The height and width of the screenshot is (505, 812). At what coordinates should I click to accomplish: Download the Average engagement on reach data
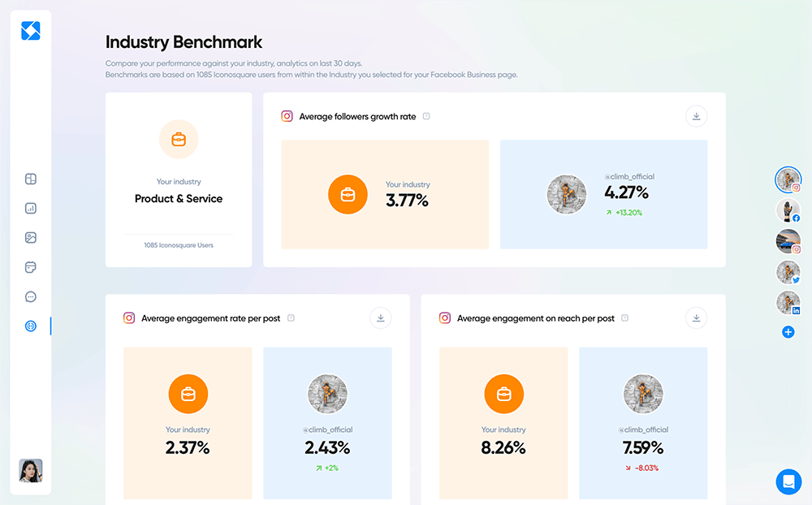pos(696,317)
